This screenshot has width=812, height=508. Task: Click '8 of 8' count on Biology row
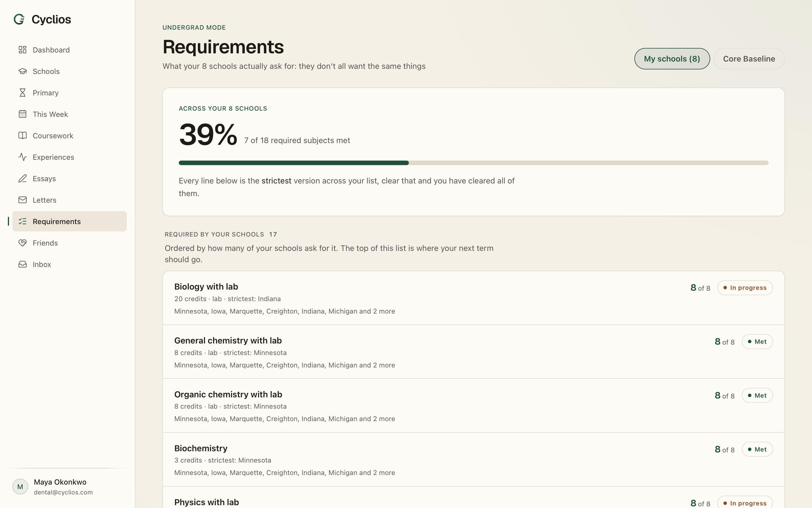pyautogui.click(x=700, y=288)
